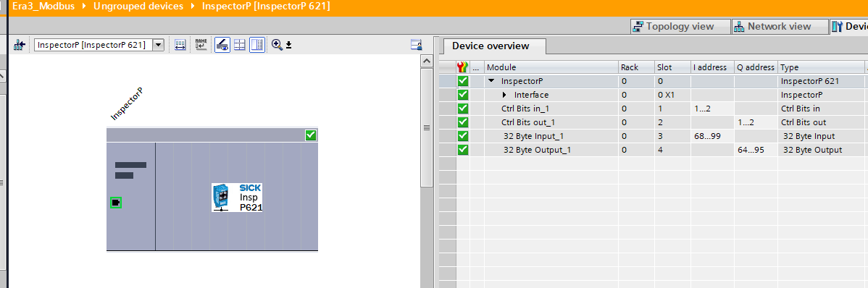868x288 pixels.
Task: Click I address cell 1...2
Action: click(712, 109)
